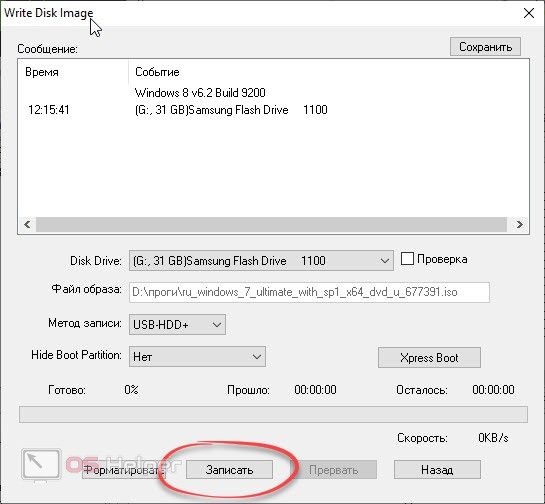Viewport: 545px width, 504px height.
Task: Click the Samsung Flash Drive log entry text
Action: [x=231, y=110]
